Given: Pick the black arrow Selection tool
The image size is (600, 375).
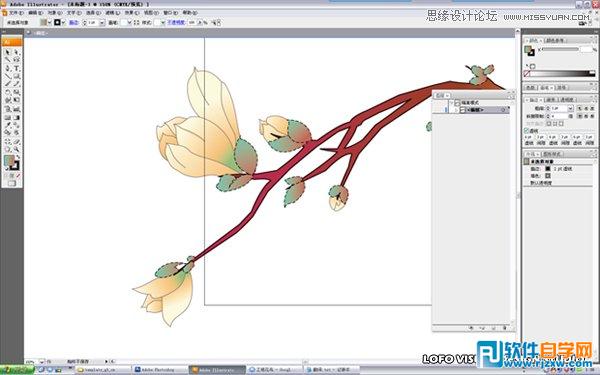Looking at the screenshot, I should tap(8, 52).
